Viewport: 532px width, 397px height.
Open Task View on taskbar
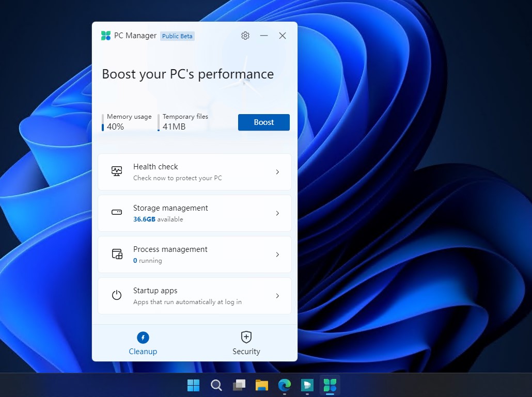pos(239,385)
